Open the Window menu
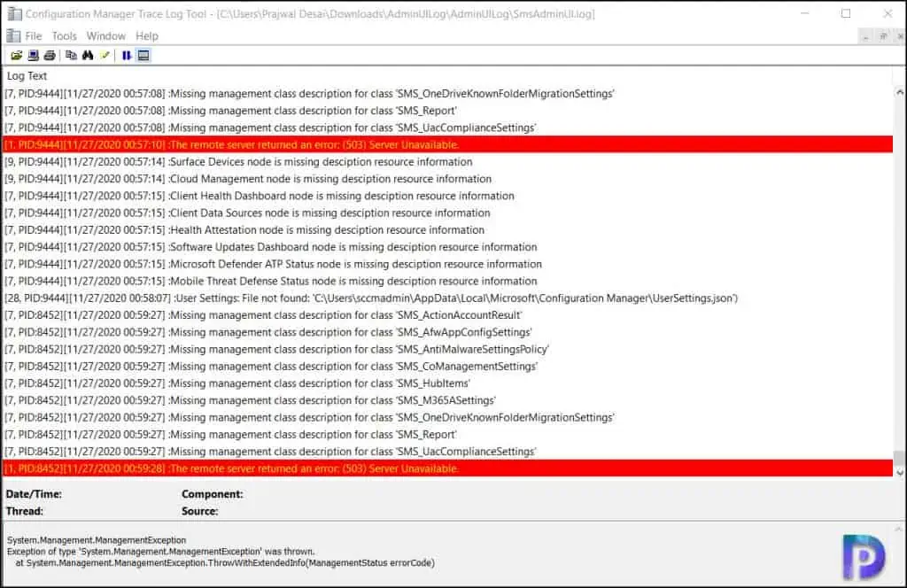 pos(106,35)
